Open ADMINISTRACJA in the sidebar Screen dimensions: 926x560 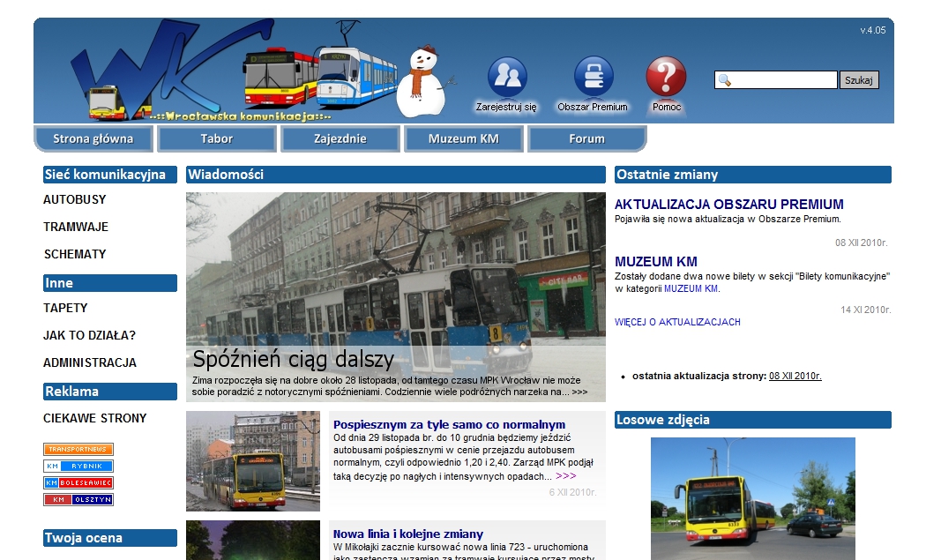90,362
